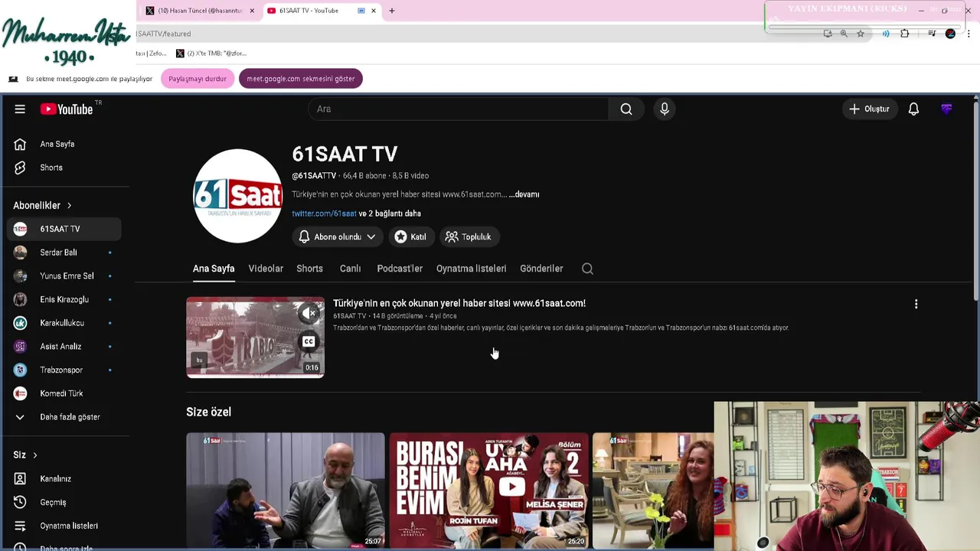Open Enis Kirazoglu subscription
Viewport: 980px width, 551px height.
[x=64, y=299]
